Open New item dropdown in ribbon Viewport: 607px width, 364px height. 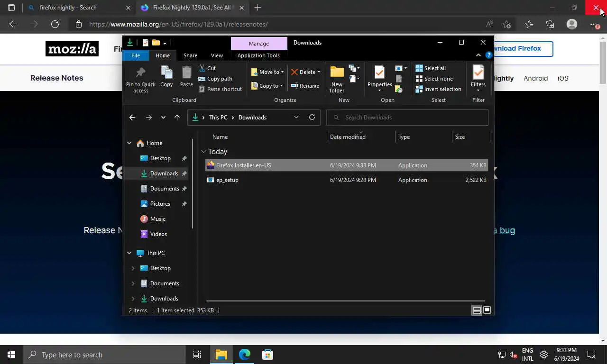(x=354, y=68)
